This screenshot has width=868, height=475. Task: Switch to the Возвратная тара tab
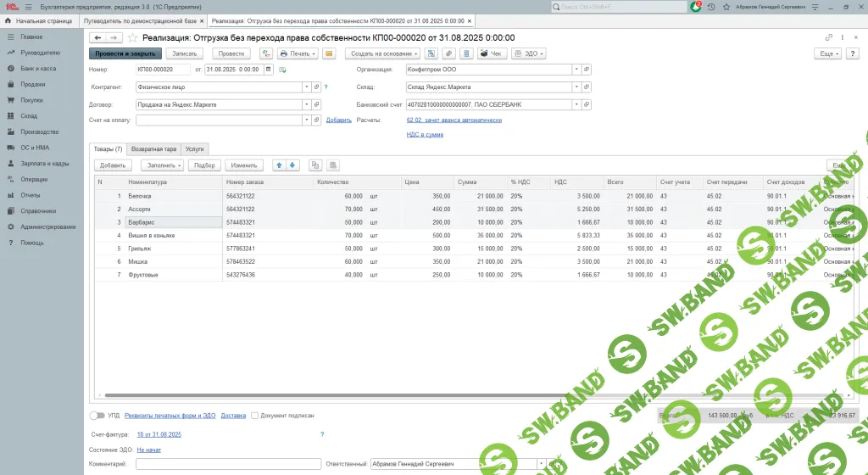153,148
